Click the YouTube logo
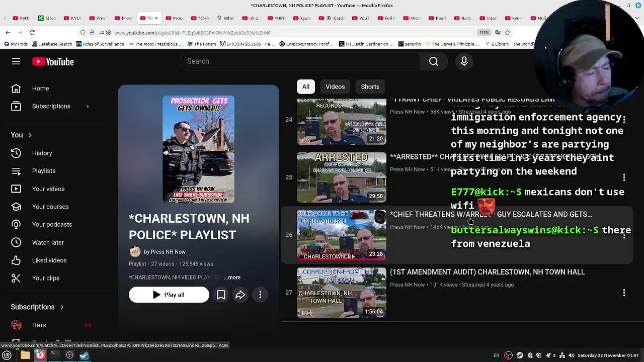 (53, 61)
